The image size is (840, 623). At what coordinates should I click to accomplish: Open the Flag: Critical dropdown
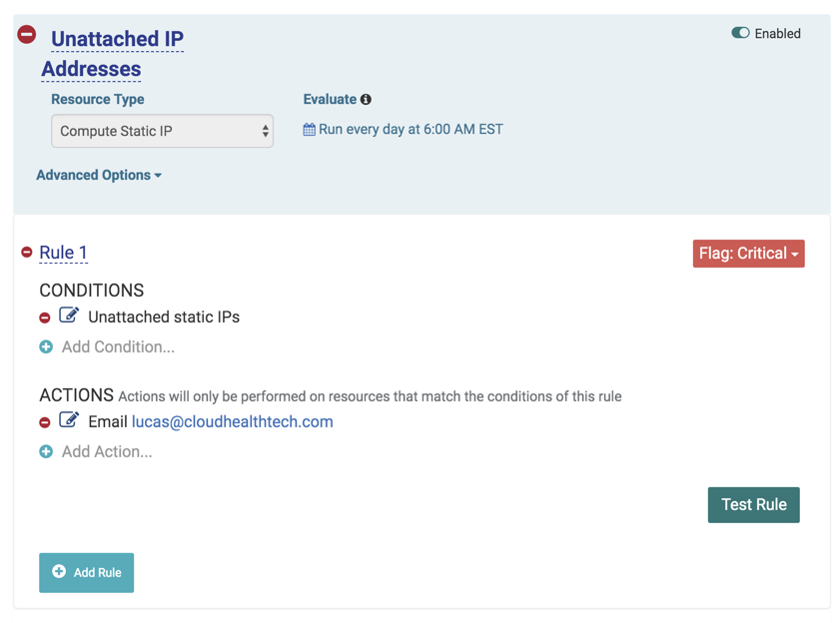[x=748, y=254]
